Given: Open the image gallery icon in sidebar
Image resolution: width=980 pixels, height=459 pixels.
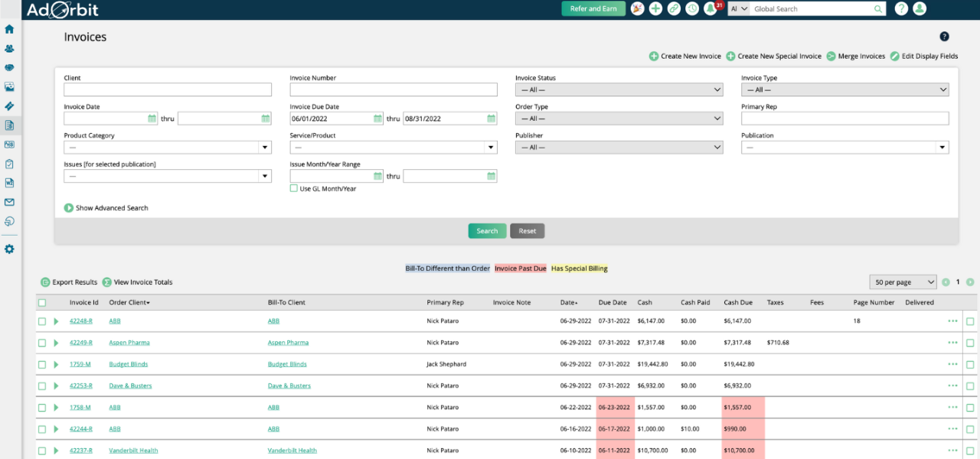Looking at the screenshot, I should [9, 86].
